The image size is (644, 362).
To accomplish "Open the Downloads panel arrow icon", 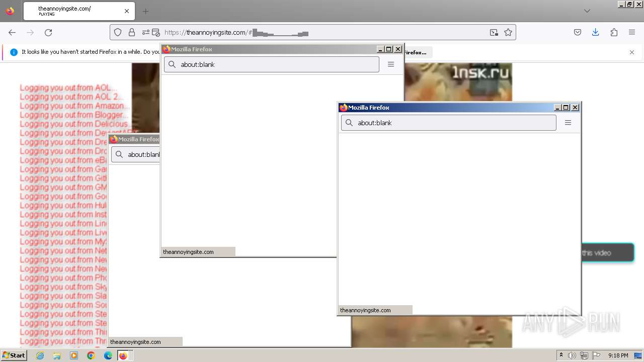I will (595, 32).
